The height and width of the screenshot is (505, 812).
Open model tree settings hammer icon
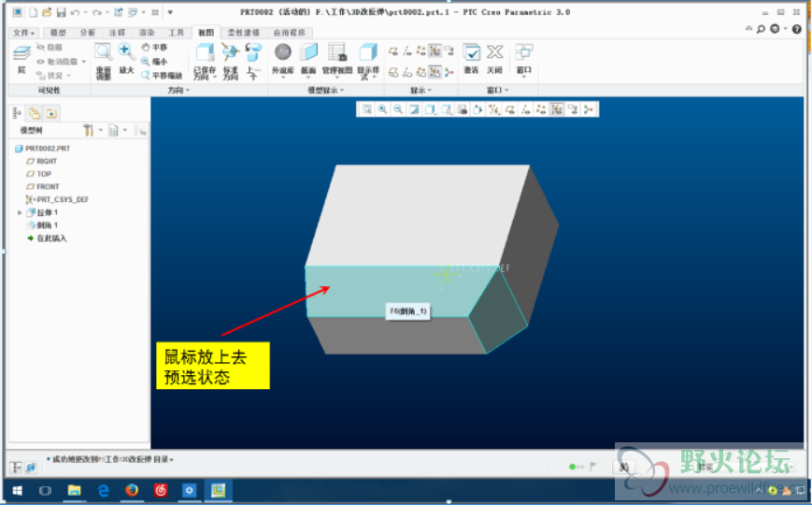[x=89, y=130]
